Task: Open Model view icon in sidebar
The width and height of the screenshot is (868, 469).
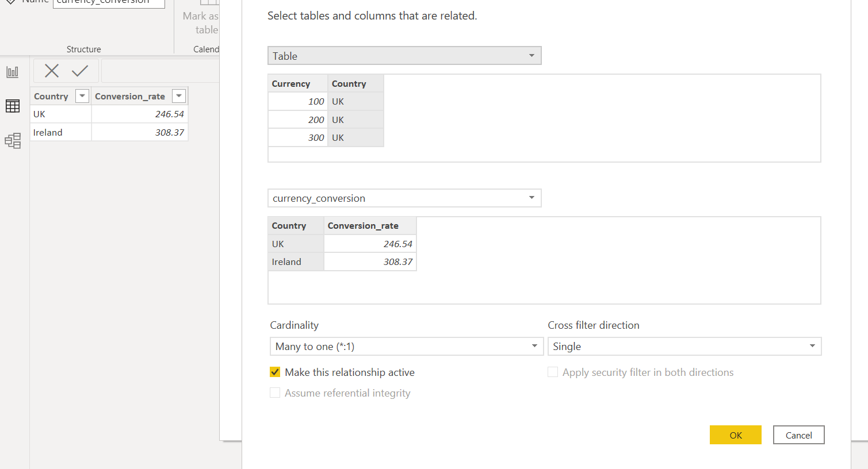Action: click(x=13, y=141)
